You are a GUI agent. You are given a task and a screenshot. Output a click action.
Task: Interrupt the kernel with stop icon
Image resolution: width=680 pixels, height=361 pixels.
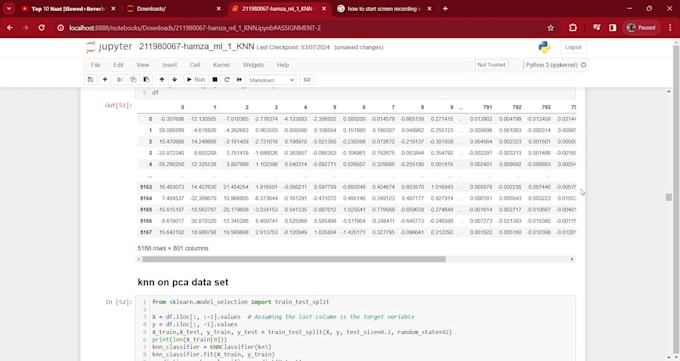pos(215,80)
